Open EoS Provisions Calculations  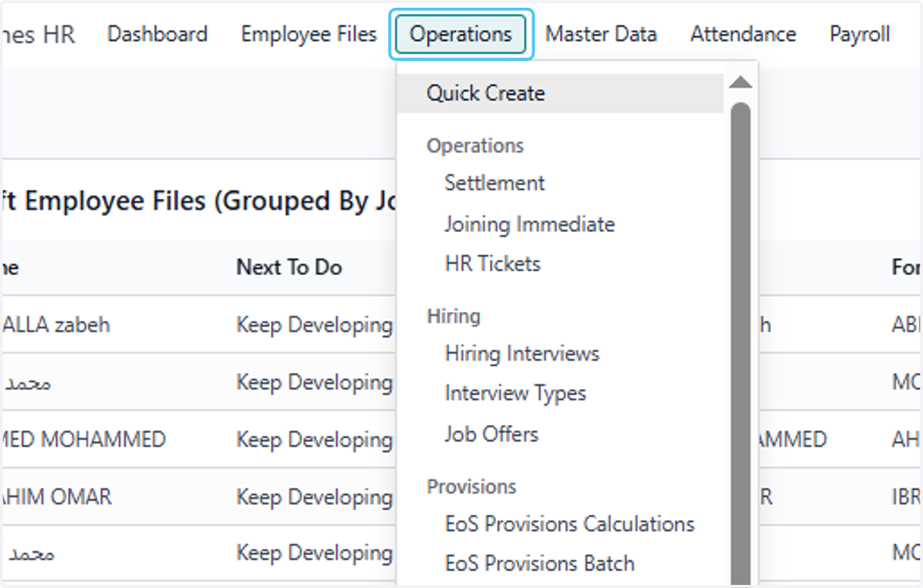click(x=570, y=524)
